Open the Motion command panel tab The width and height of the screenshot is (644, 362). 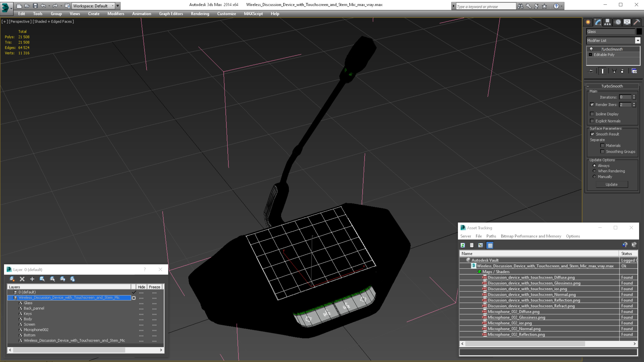tap(618, 22)
